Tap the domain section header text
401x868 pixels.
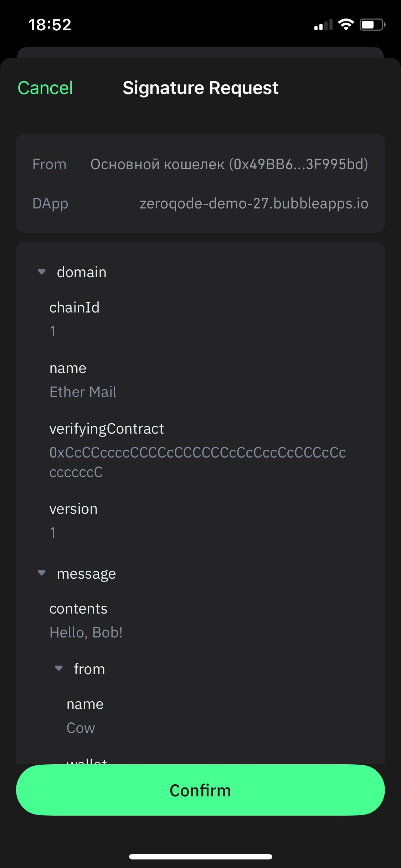(82, 272)
